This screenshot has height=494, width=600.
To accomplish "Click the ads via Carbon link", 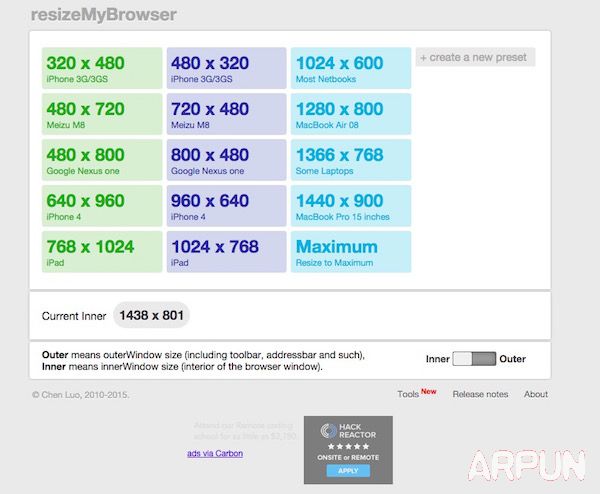I will [x=214, y=453].
